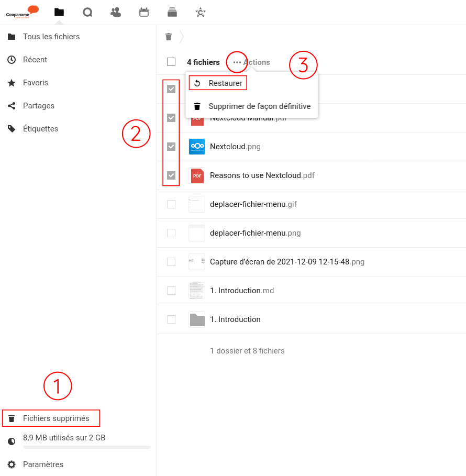Image resolution: width=466 pixels, height=476 pixels.
Task: Choose Restaurer from actions menu
Action: (225, 83)
